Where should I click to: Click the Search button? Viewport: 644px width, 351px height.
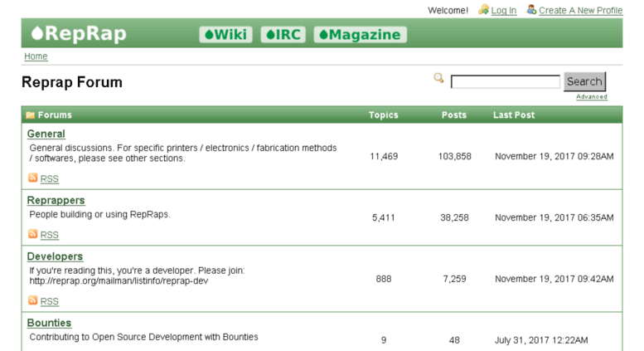pos(584,82)
